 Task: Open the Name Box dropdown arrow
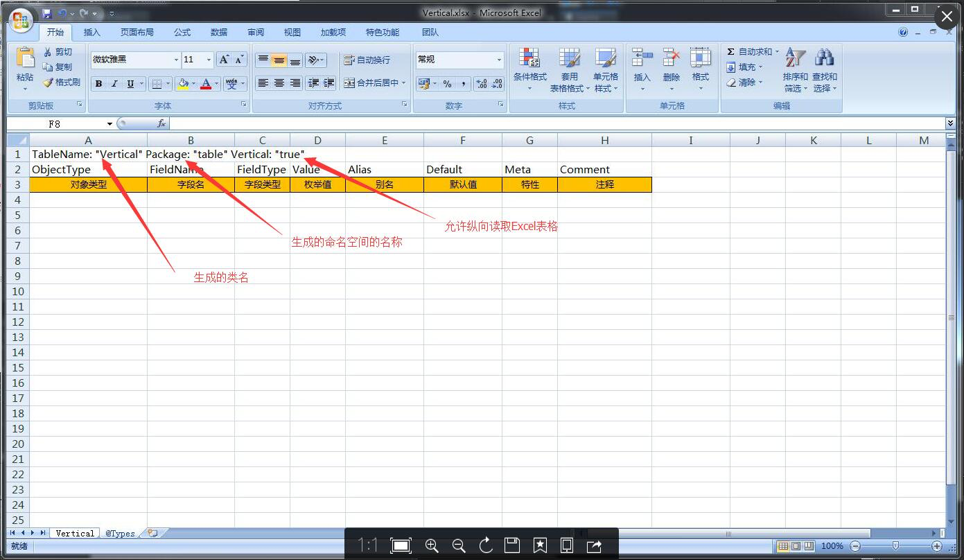click(109, 124)
